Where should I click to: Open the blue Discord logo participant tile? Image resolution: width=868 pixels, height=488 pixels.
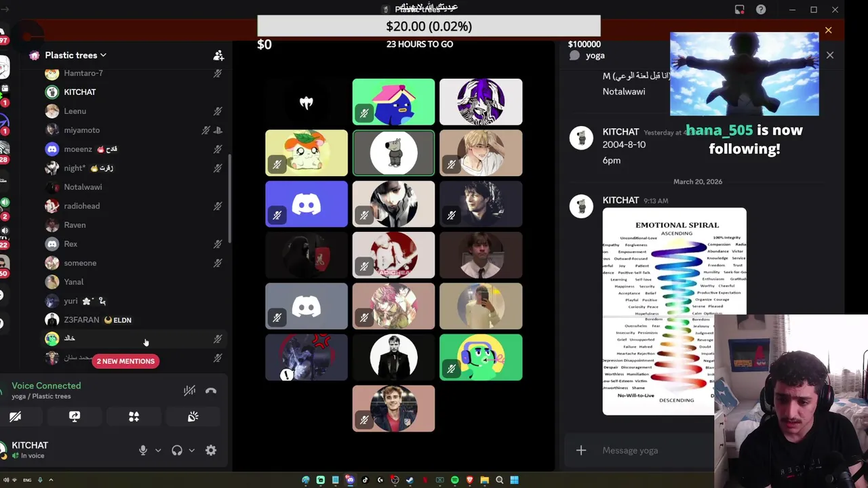coord(307,204)
